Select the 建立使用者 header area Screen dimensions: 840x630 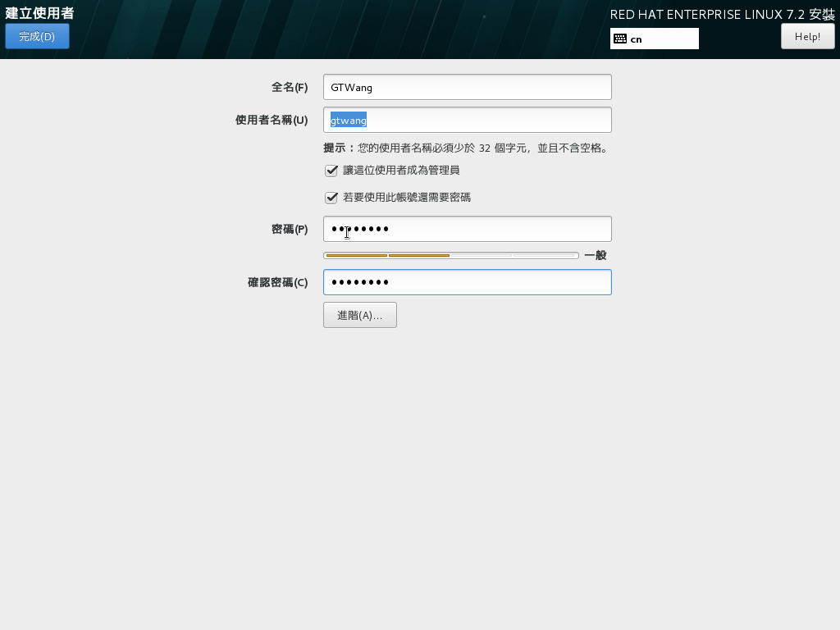(39, 12)
